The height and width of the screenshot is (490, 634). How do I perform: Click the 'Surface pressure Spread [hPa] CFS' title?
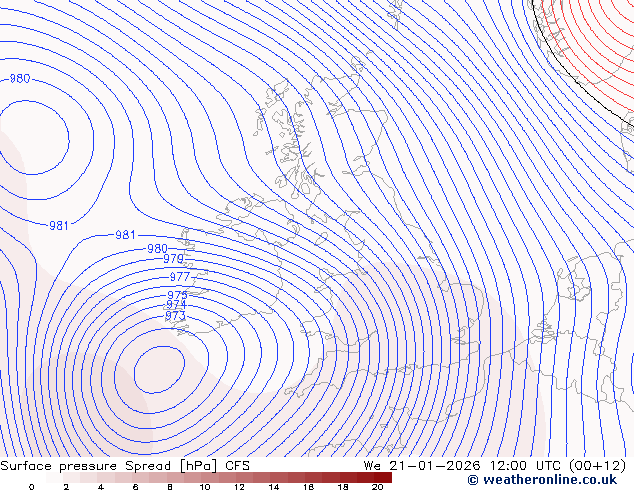click(125, 466)
